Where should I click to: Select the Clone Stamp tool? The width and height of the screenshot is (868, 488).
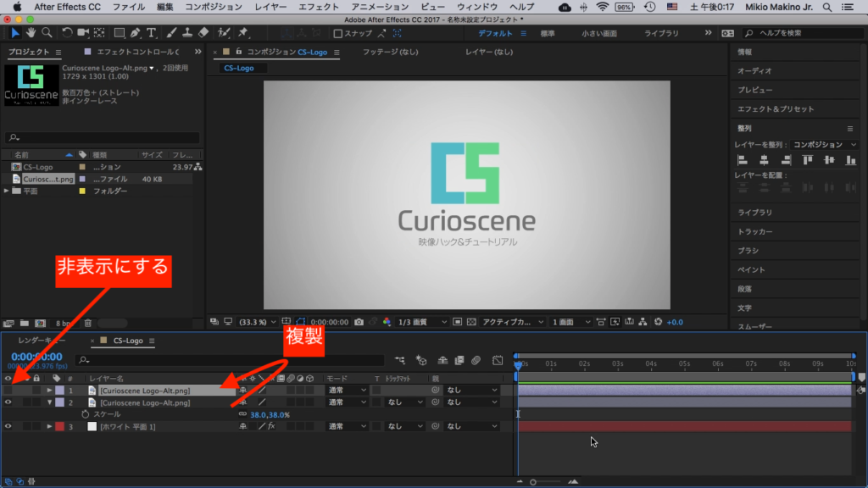point(187,33)
